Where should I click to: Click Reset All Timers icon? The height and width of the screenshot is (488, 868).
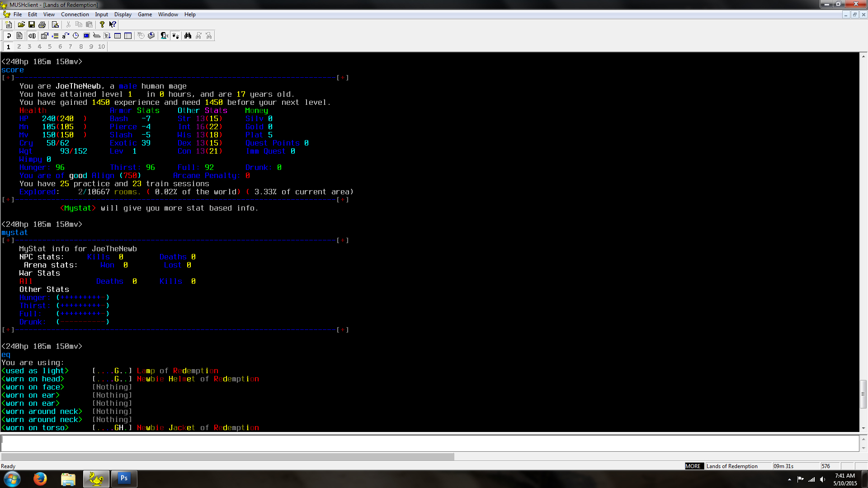point(141,36)
